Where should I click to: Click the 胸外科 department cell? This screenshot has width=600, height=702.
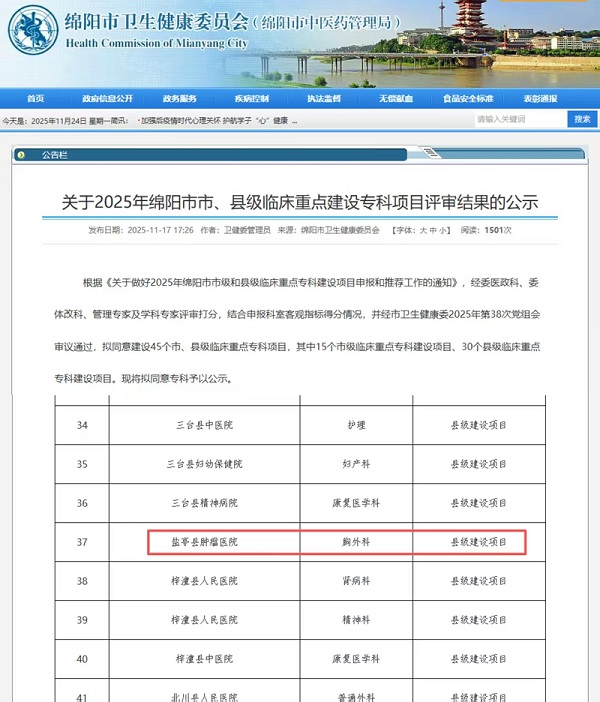pyautogui.click(x=356, y=542)
